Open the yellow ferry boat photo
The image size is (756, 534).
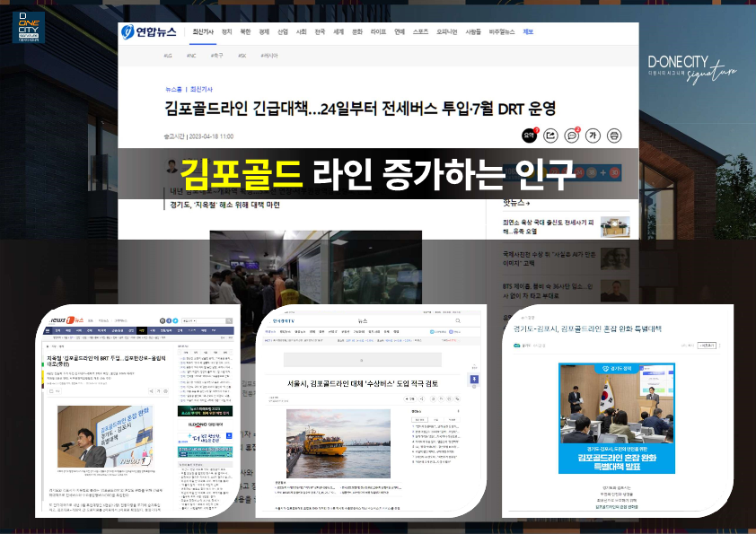pyautogui.click(x=338, y=443)
